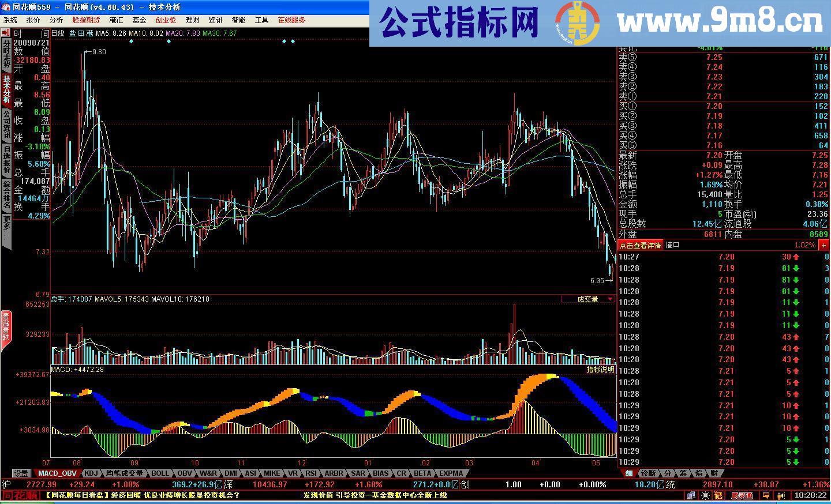831x504 pixels.
Task: Open the 成交量 indicator dropdown
Action: pyautogui.click(x=588, y=299)
